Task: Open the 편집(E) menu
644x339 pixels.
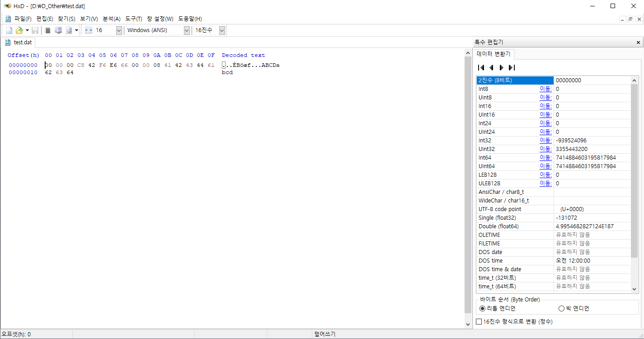Action: point(45,19)
